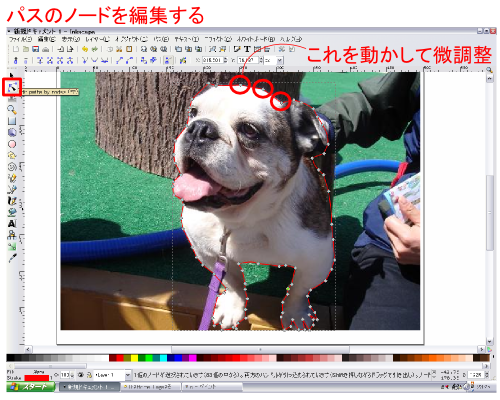
Task: Click the X coordinate input field
Action: (x=212, y=60)
